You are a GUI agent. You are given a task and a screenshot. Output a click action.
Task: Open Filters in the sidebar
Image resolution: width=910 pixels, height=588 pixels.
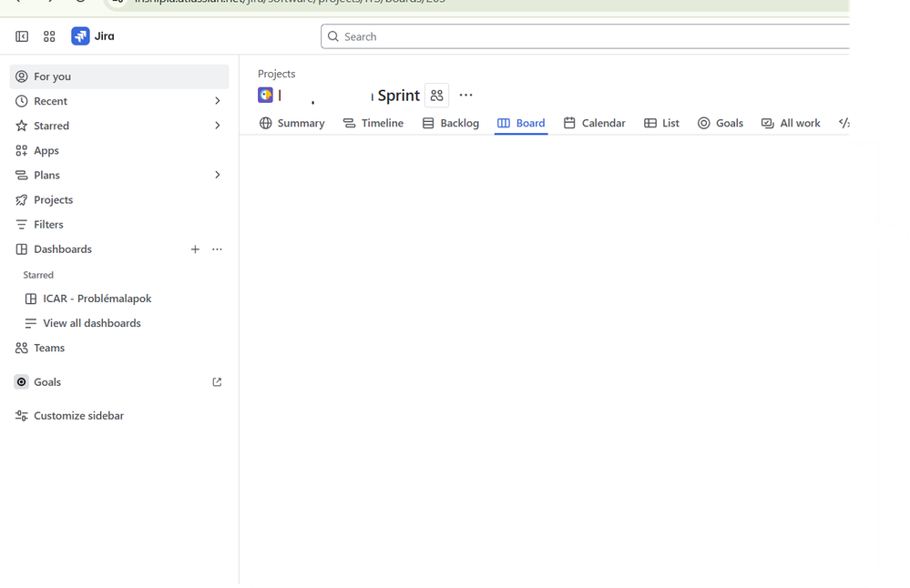click(x=119, y=225)
